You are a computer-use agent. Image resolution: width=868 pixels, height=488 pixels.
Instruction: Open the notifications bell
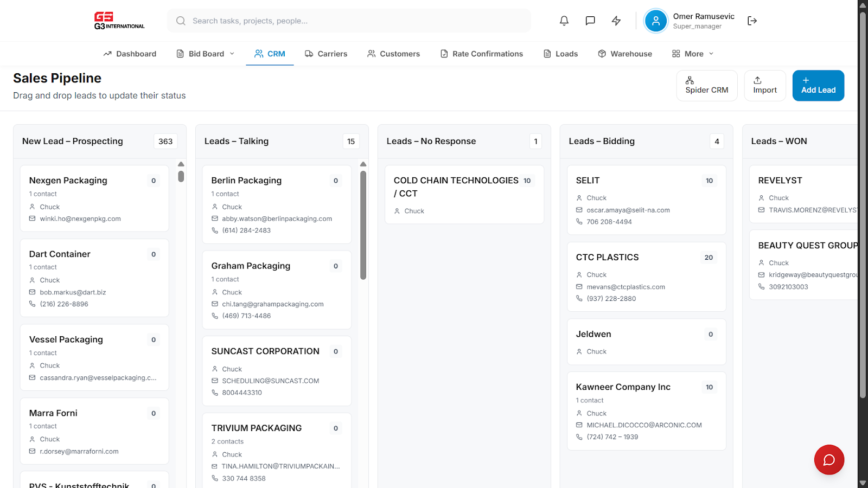(564, 21)
